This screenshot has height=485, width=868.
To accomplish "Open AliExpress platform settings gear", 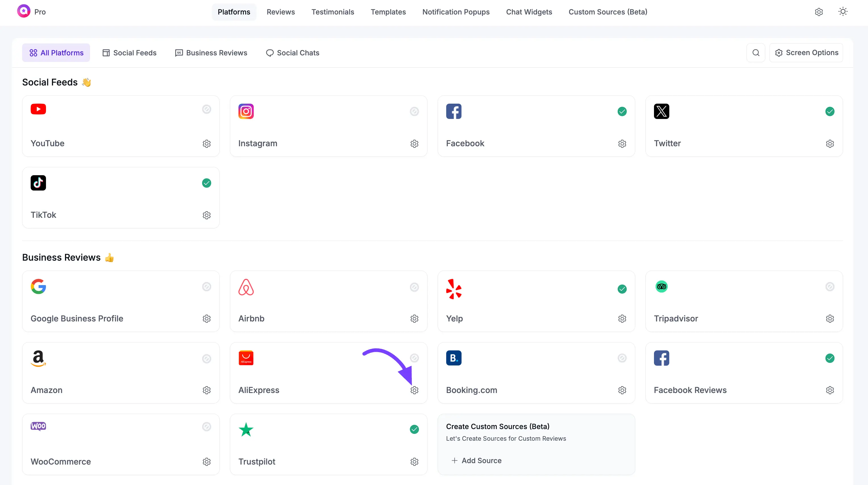I will click(414, 390).
